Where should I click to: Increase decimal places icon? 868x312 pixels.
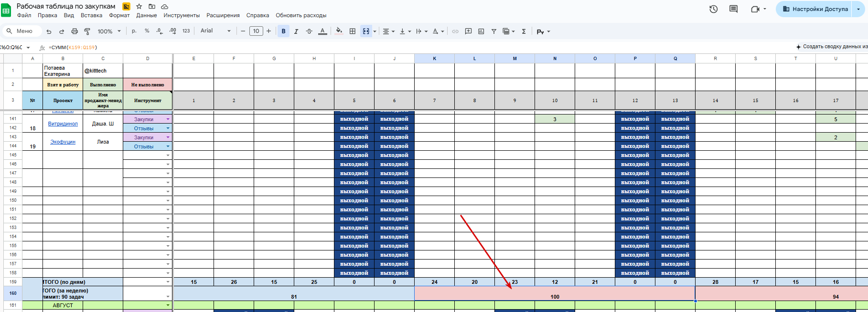pyautogui.click(x=173, y=31)
